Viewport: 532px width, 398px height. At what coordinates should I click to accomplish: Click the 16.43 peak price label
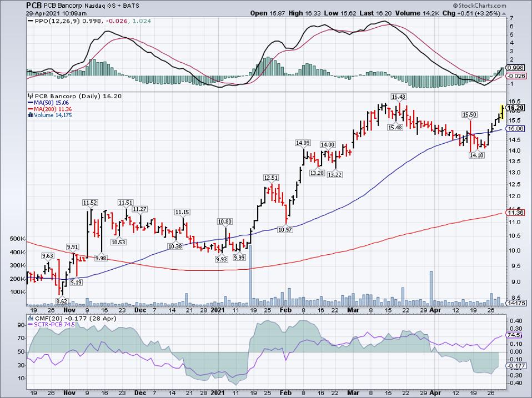pos(398,97)
